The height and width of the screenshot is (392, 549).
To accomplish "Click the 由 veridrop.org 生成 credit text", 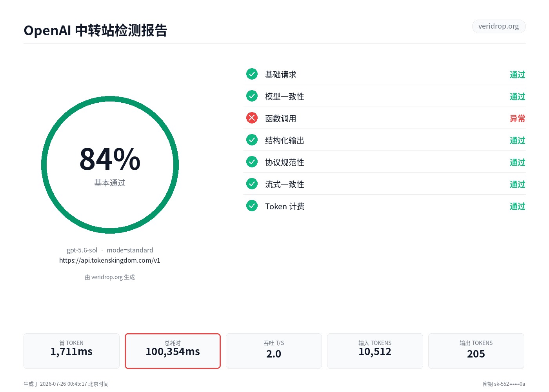I will [110, 277].
